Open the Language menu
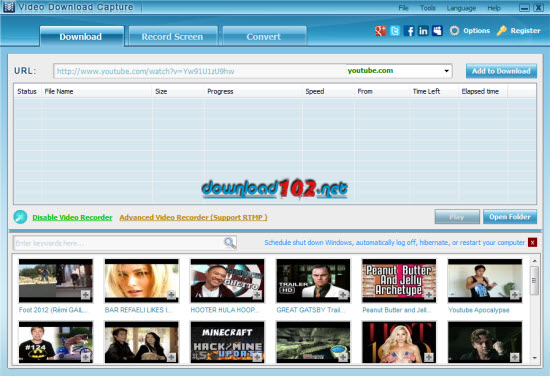Image resolution: width=550 pixels, height=376 pixels. point(461,8)
